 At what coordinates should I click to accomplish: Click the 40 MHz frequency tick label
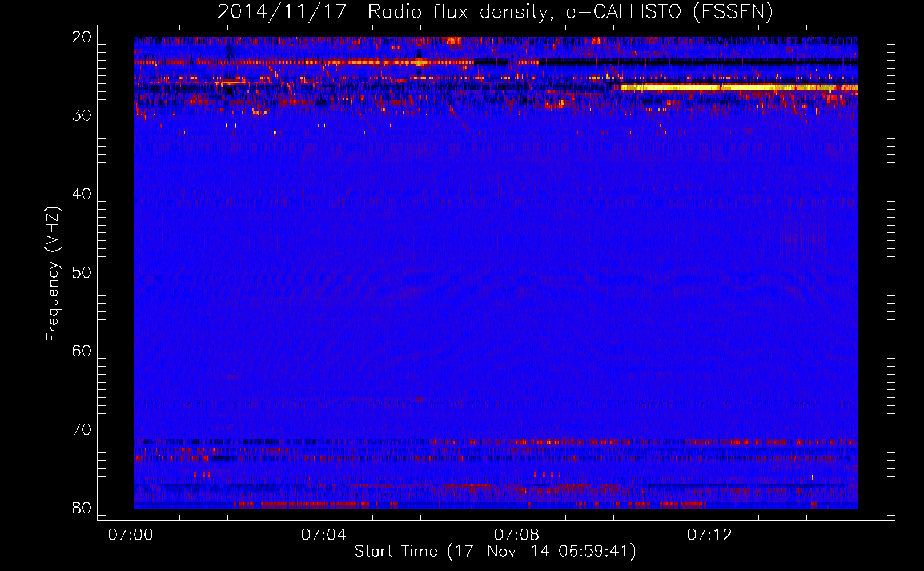click(82, 194)
